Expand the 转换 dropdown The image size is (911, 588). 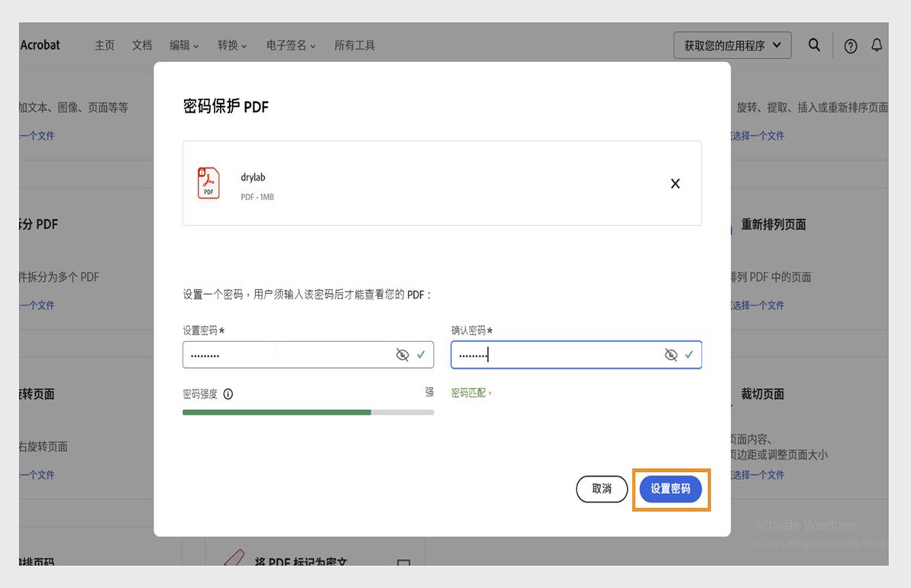(231, 45)
